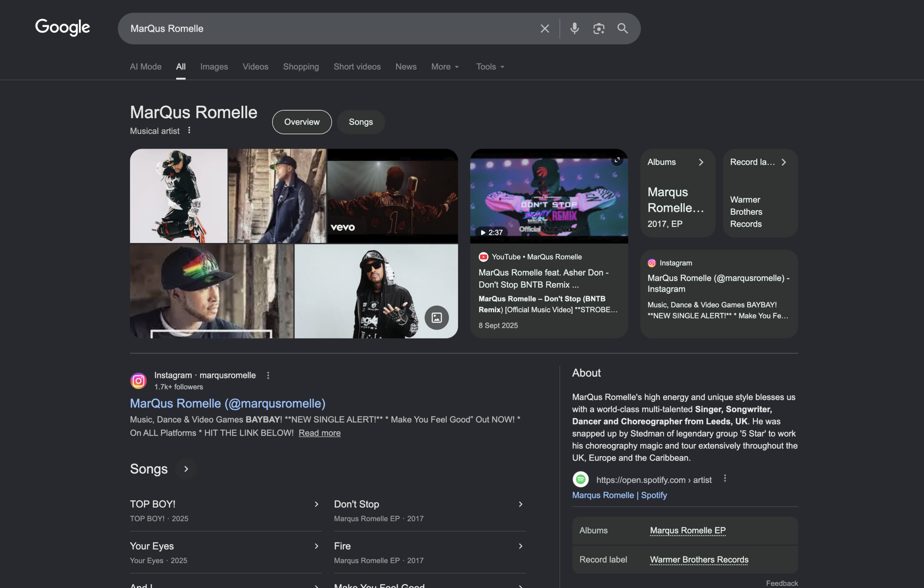Open the photo of man in sunglasses and hoodie

(x=376, y=291)
